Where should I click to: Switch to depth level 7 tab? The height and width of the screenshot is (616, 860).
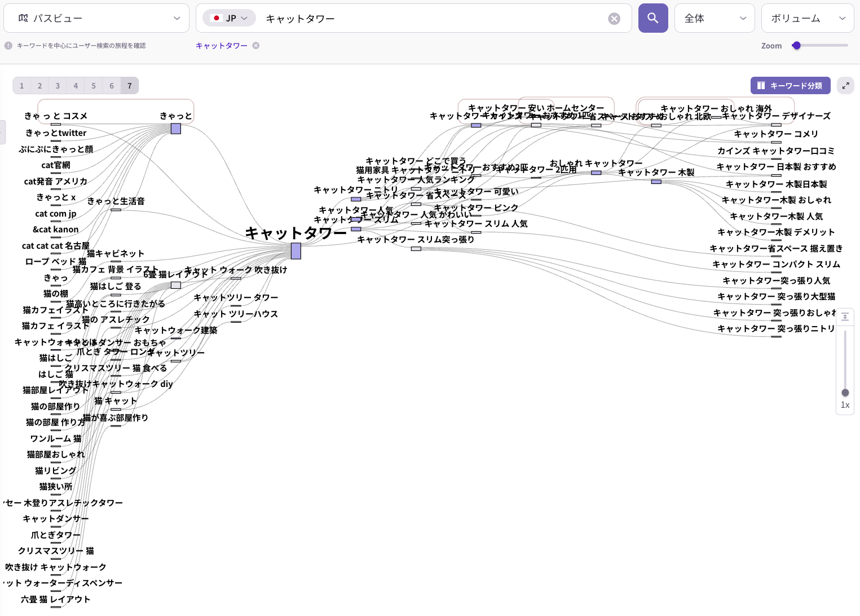pos(130,86)
